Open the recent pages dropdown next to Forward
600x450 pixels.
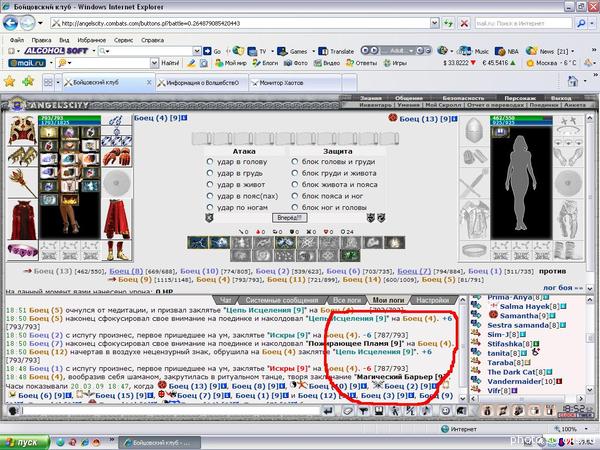coord(40,23)
